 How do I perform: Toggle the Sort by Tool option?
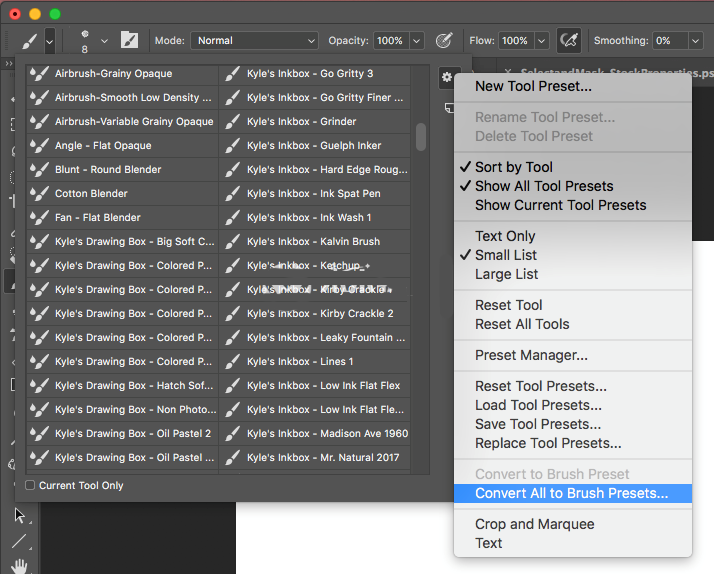[x=513, y=167]
